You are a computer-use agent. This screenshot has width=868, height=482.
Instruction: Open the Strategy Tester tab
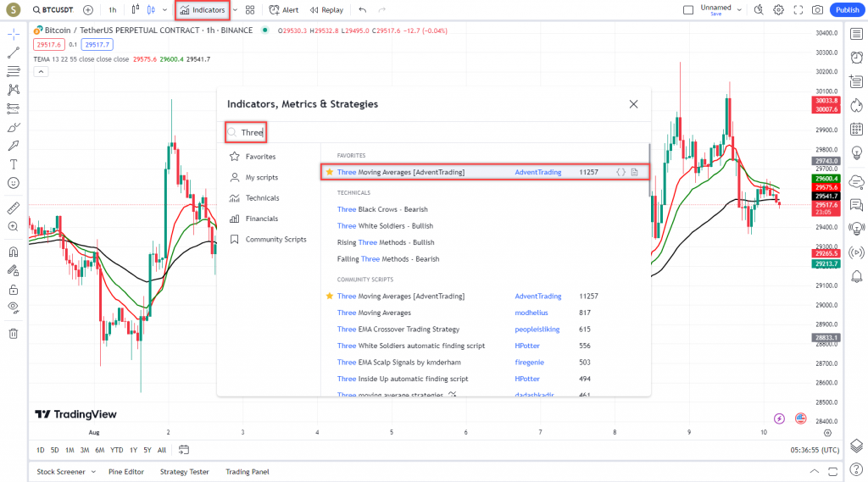click(184, 472)
